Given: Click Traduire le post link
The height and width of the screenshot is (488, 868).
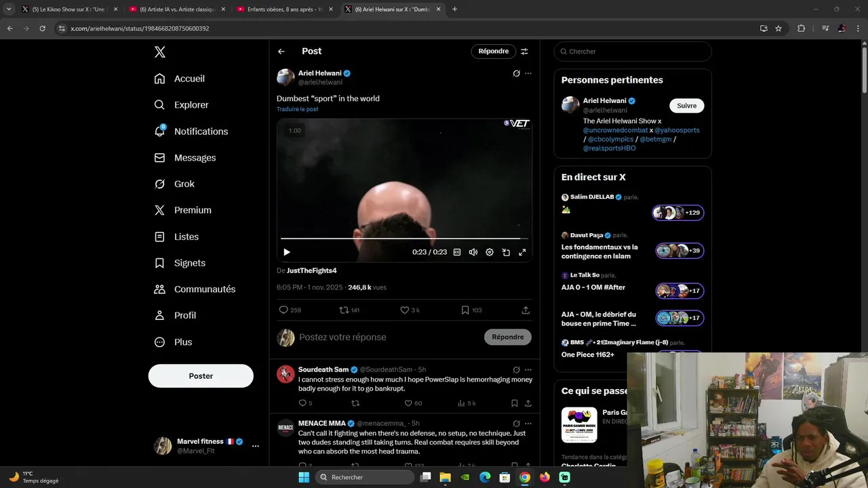Looking at the screenshot, I should pos(297,109).
